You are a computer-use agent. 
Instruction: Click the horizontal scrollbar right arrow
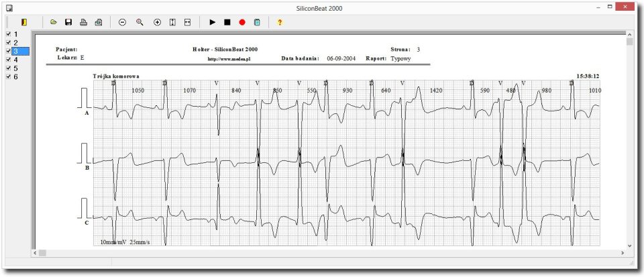click(x=622, y=253)
